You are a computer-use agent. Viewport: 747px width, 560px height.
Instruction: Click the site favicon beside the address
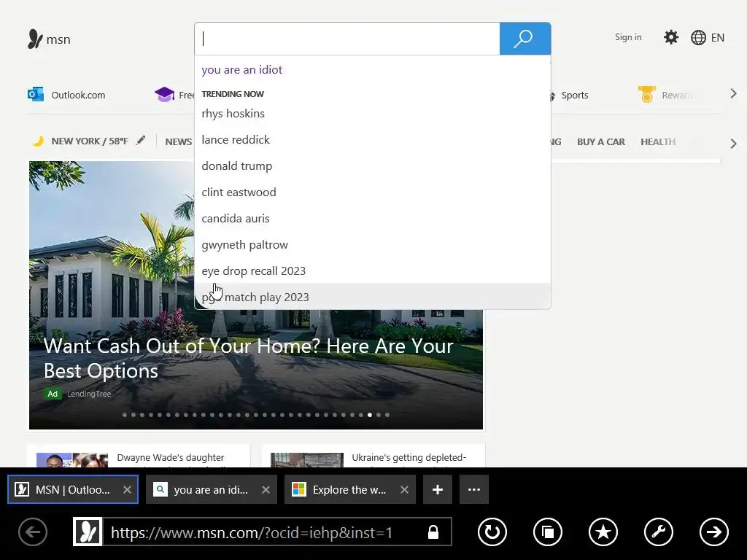[88, 532]
